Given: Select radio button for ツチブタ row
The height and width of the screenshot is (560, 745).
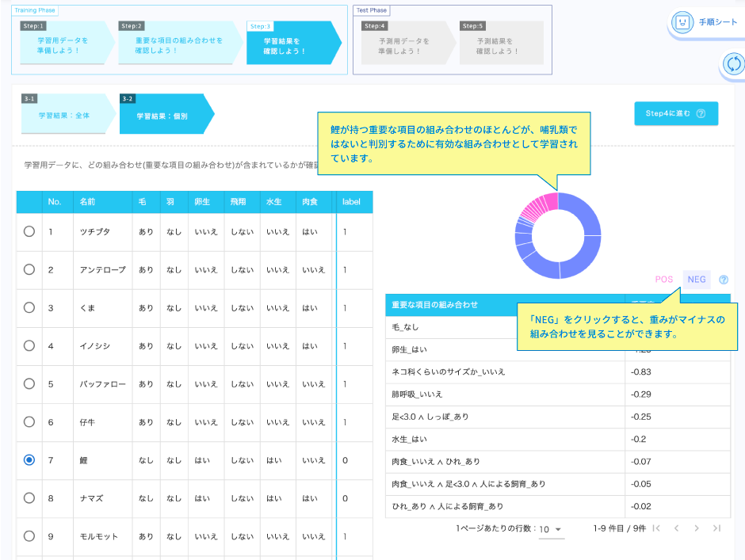Looking at the screenshot, I should tap(29, 231).
